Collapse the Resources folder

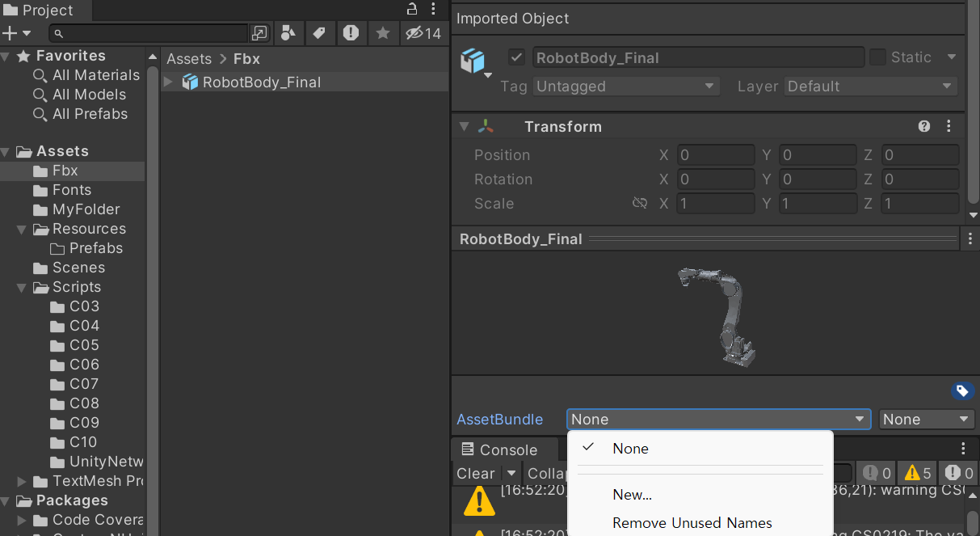(x=23, y=229)
